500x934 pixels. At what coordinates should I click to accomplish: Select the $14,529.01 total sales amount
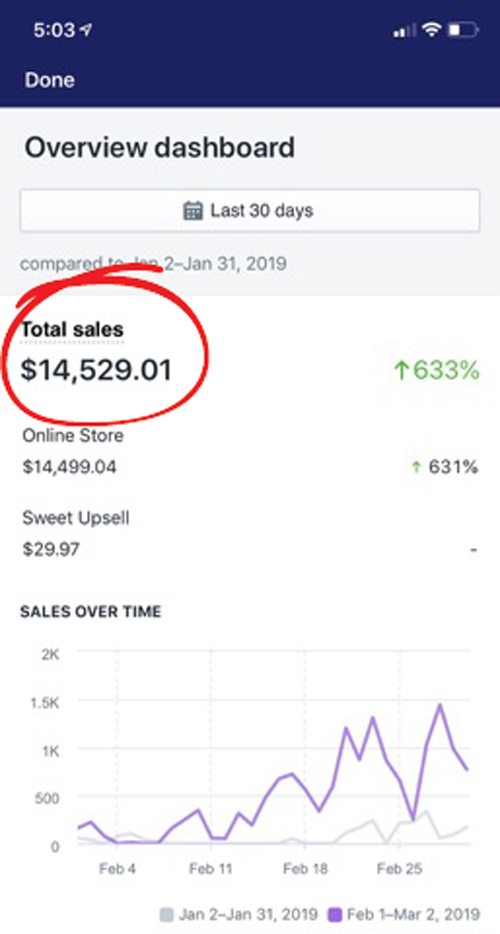(97, 369)
